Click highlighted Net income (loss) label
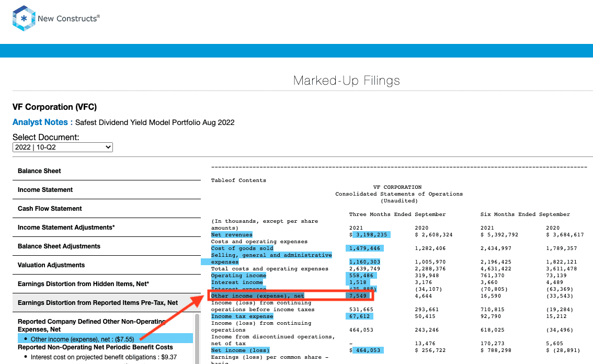 [240, 350]
